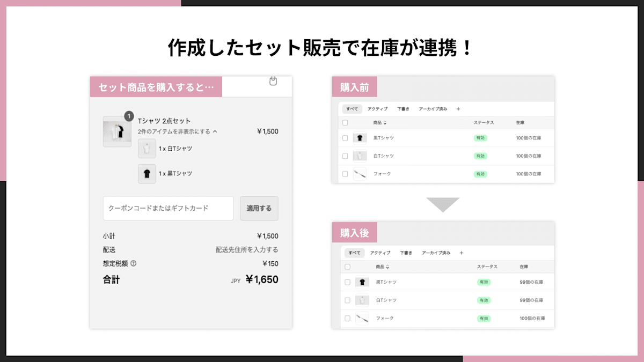Viewport: 644px width, 362px height.
Task: Click 100個の在庫 for フォーク in 購入後
Action: (532, 318)
